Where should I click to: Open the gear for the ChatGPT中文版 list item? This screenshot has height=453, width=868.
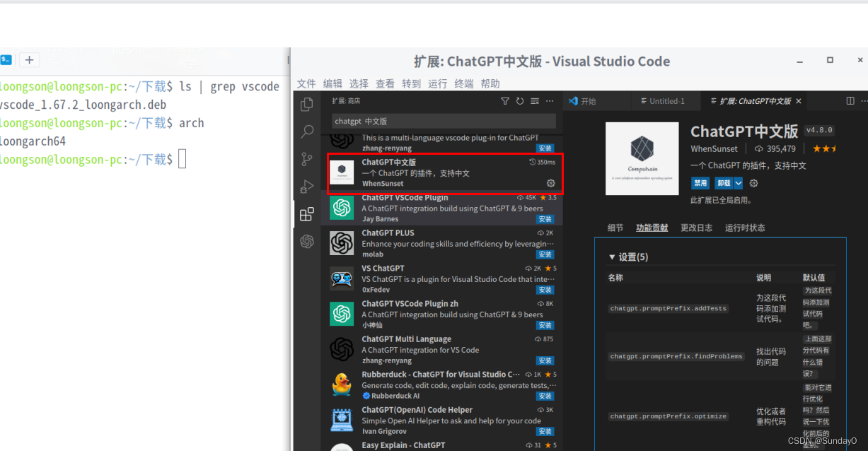click(x=551, y=183)
